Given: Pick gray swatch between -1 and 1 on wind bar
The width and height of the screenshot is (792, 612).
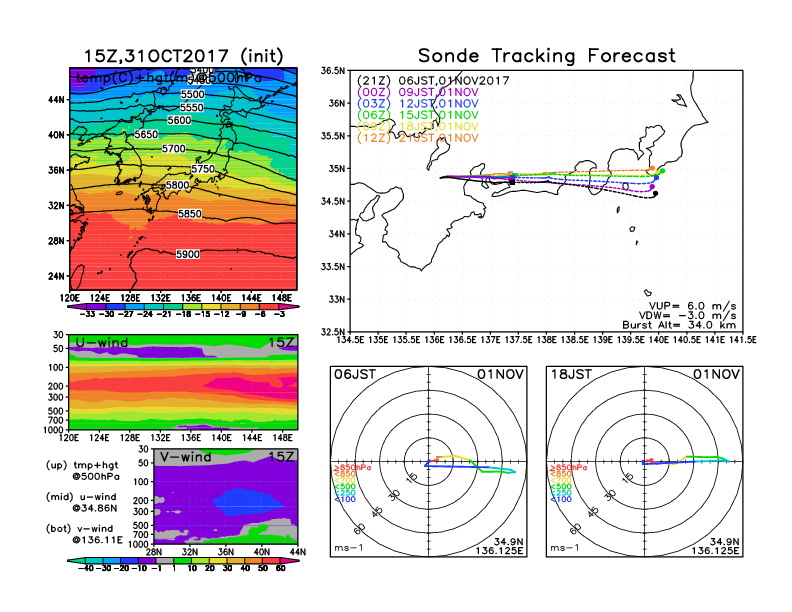Looking at the screenshot, I should click(165, 560).
